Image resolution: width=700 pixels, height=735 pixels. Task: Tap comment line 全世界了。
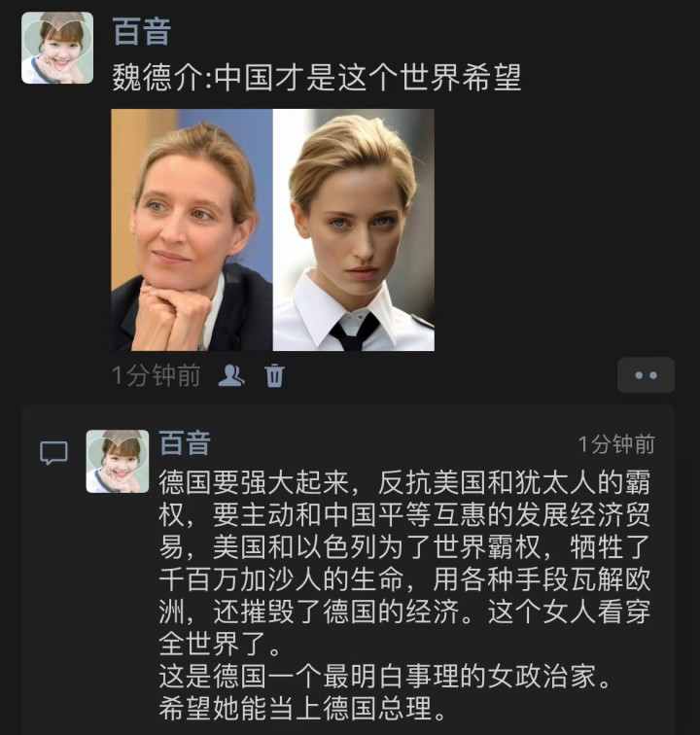(x=221, y=644)
